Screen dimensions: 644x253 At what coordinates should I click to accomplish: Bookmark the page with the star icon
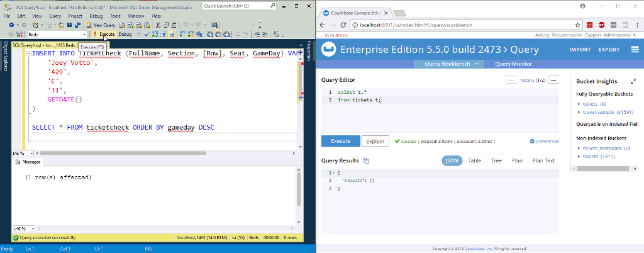(x=577, y=25)
